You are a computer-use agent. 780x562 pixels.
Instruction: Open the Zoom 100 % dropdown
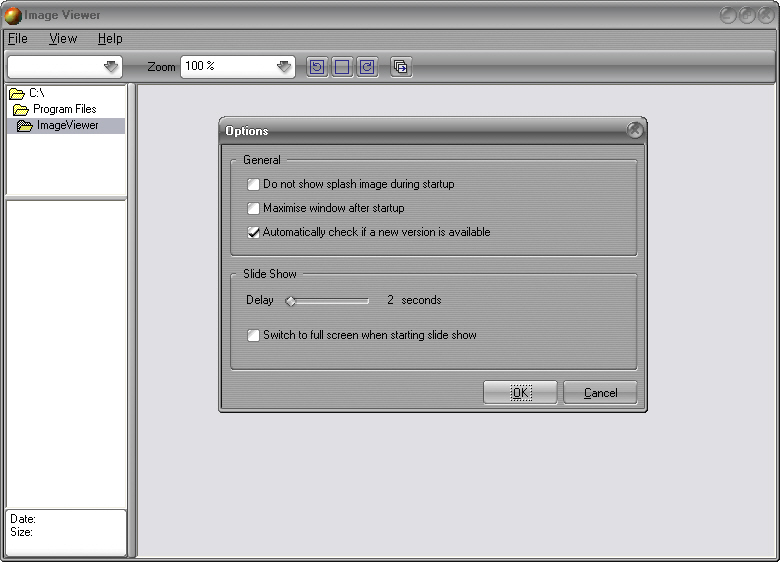coord(284,66)
